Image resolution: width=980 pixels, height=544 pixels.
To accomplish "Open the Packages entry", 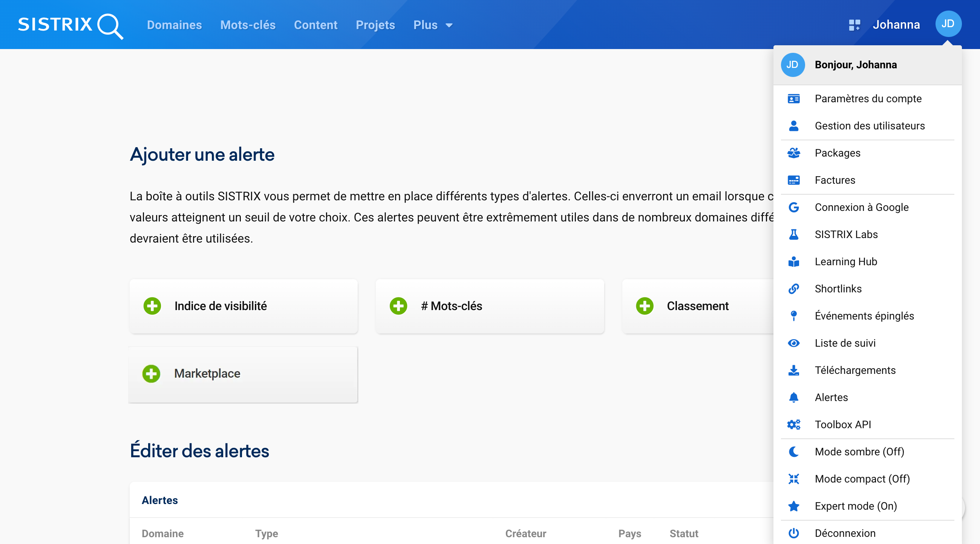I will click(x=867, y=153).
